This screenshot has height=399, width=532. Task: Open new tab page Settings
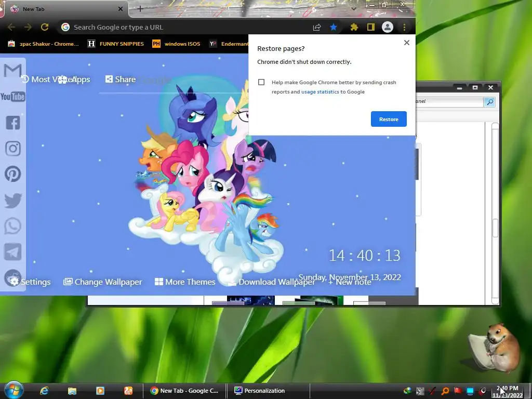pos(30,282)
